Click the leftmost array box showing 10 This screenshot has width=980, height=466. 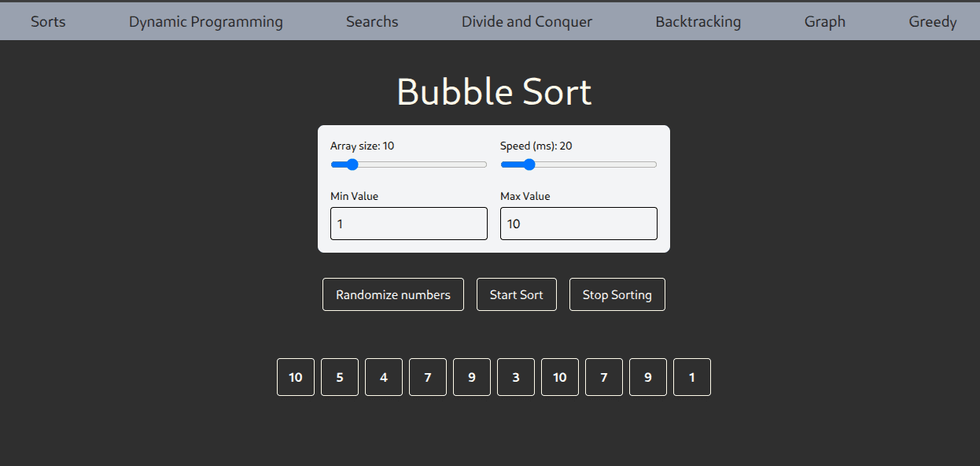296,377
